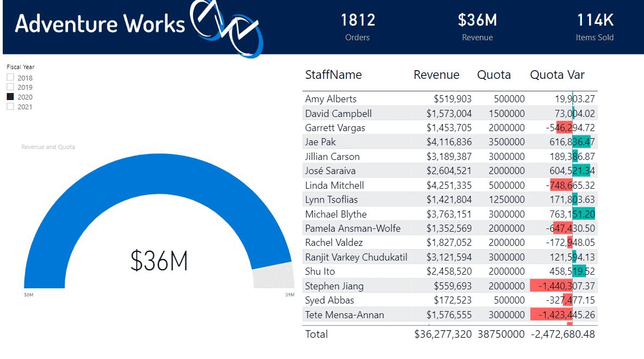Click the Fiscal Year slicer header
The image size is (644, 359).
[21, 67]
